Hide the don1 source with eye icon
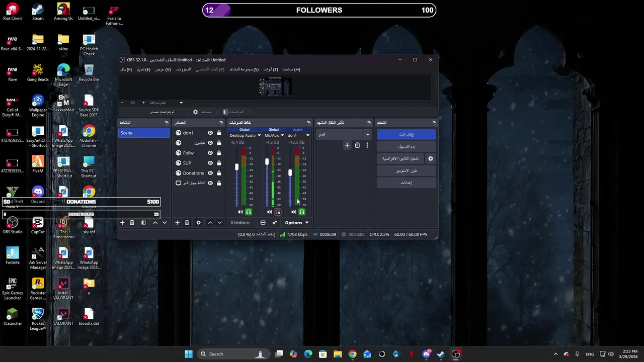This screenshot has width=644, height=362. 210,133
